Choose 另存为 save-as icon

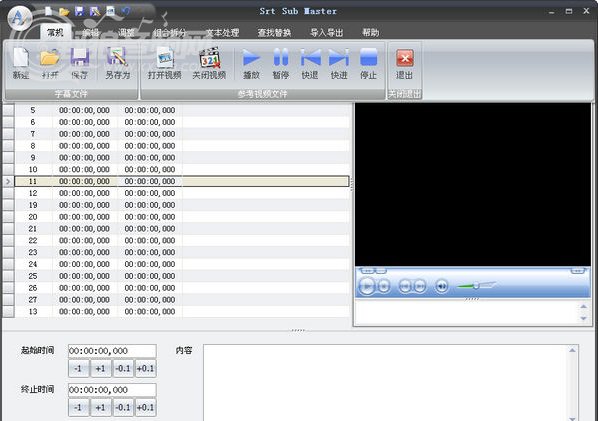pyautogui.click(x=117, y=63)
